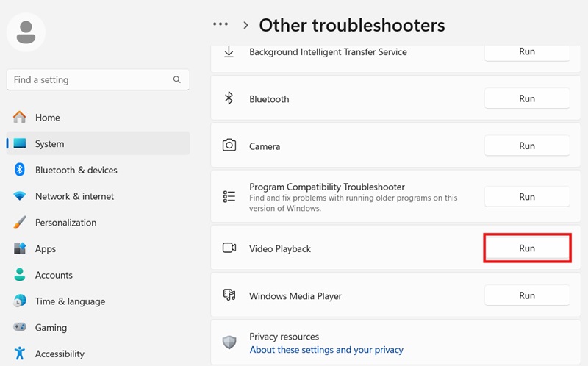Click the Home house icon

[x=20, y=118]
